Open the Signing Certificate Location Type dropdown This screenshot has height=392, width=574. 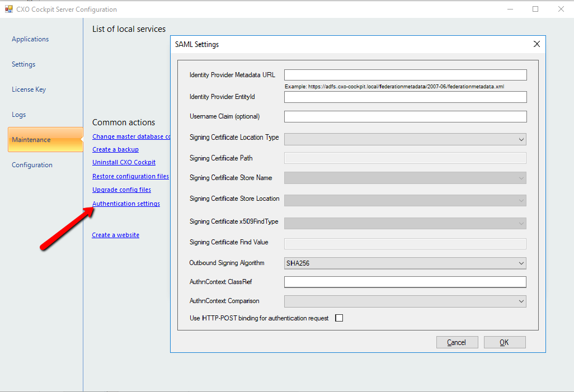click(404, 139)
